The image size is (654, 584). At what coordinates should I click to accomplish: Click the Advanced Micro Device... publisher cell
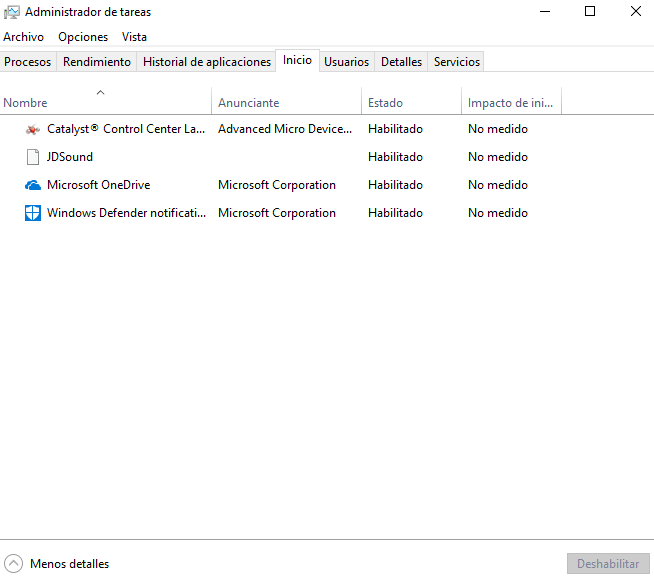click(285, 129)
